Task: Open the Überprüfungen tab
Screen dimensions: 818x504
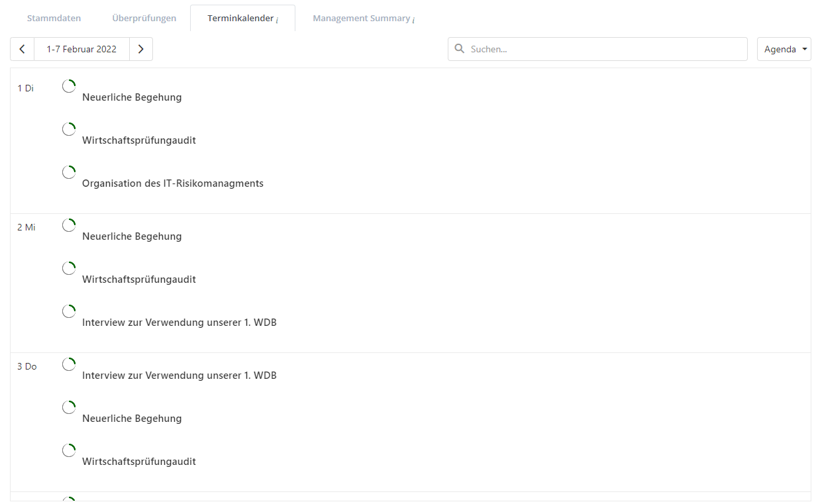Action: click(144, 19)
